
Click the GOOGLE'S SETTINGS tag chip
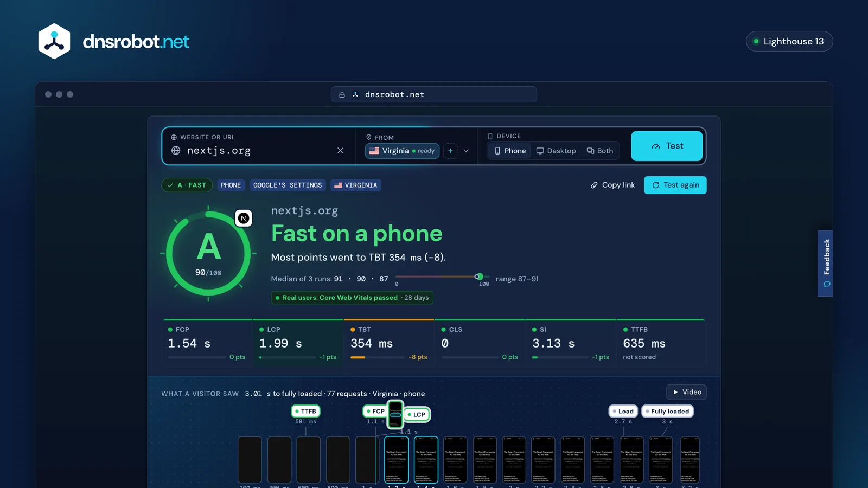[x=288, y=185]
